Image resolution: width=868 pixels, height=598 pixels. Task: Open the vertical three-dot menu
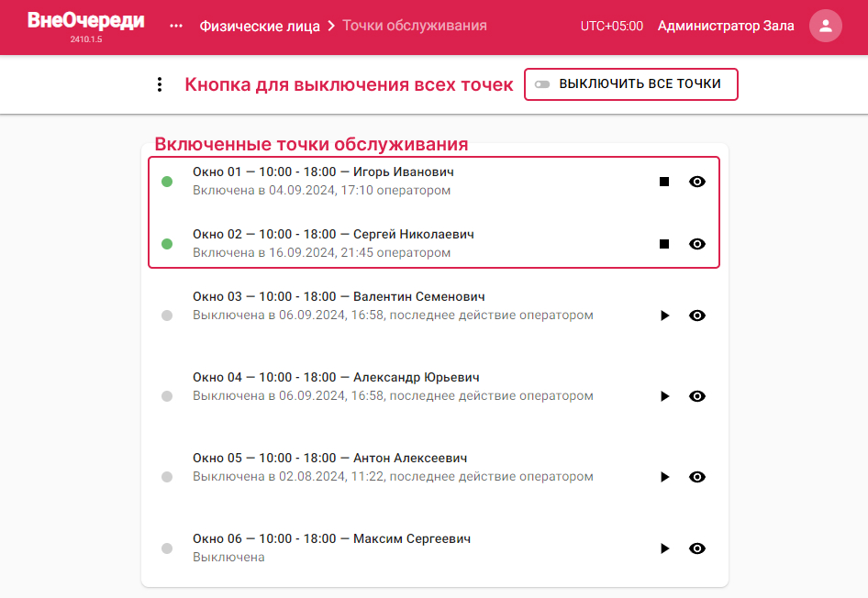pyautogui.click(x=160, y=84)
